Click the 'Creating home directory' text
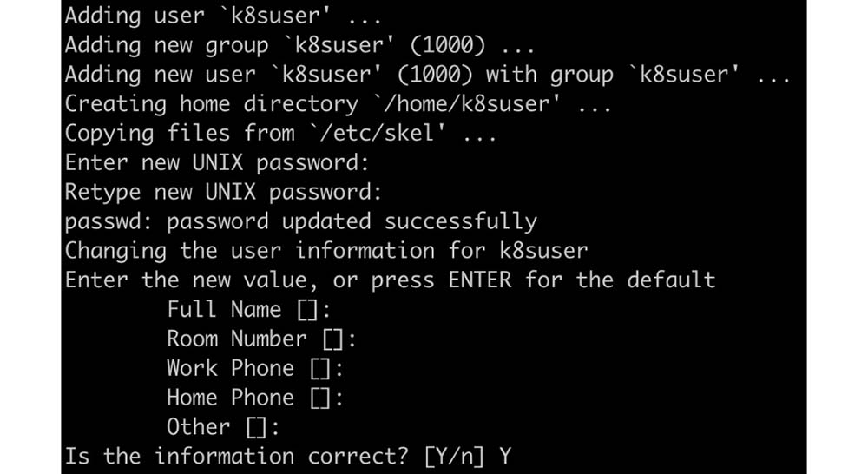Image resolution: width=868 pixels, height=474 pixels. 212,104
